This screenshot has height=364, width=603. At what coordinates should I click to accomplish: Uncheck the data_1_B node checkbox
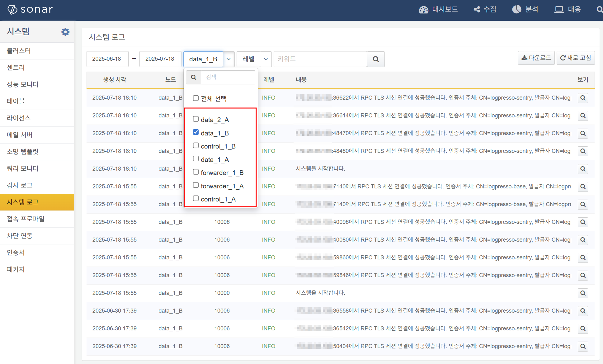click(x=196, y=132)
